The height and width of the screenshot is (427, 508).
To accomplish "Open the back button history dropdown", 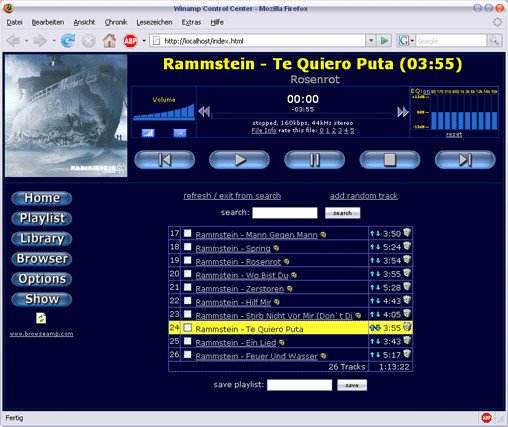I will coord(26,41).
